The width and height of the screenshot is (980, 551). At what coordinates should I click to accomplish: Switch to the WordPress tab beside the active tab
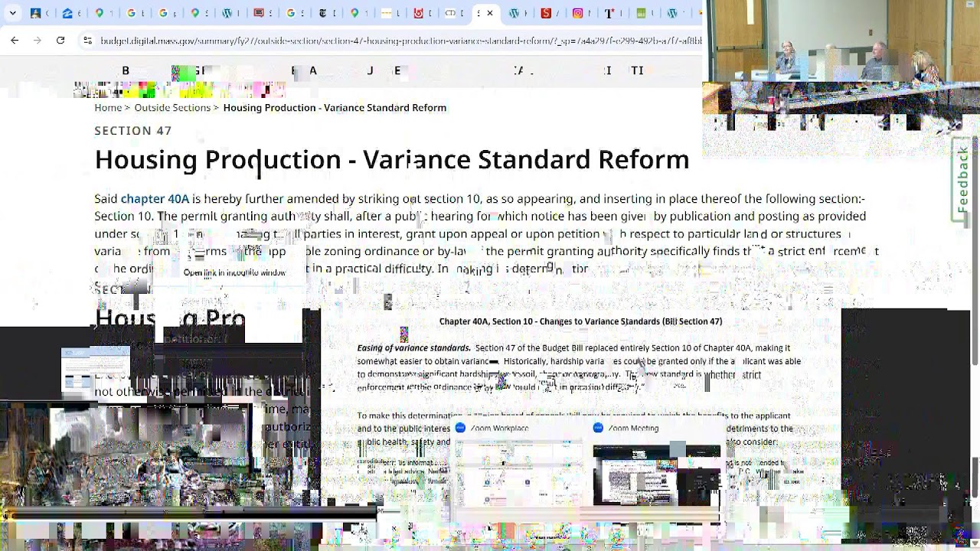pyautogui.click(x=514, y=13)
